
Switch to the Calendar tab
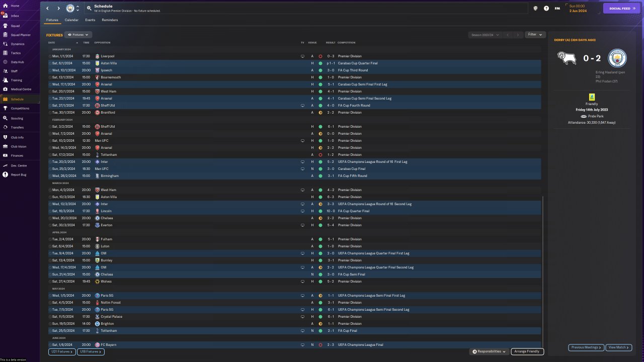point(71,20)
